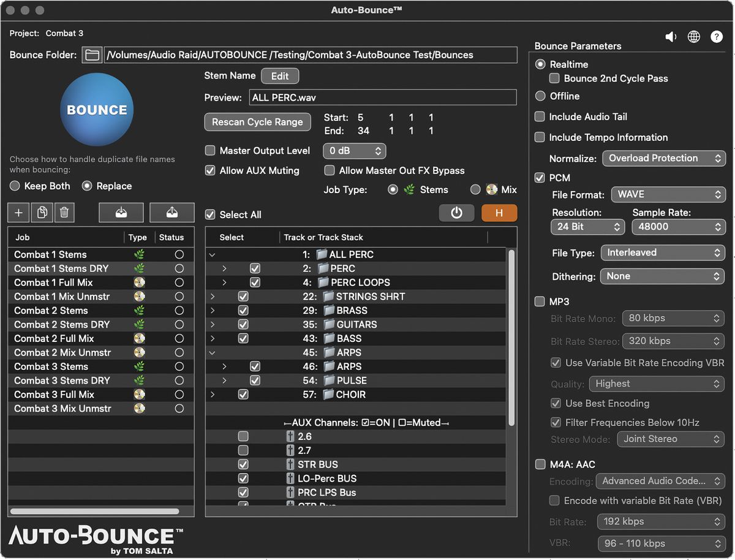Export jobs using the cloud upload icon
The height and width of the screenshot is (560, 735).
click(171, 213)
